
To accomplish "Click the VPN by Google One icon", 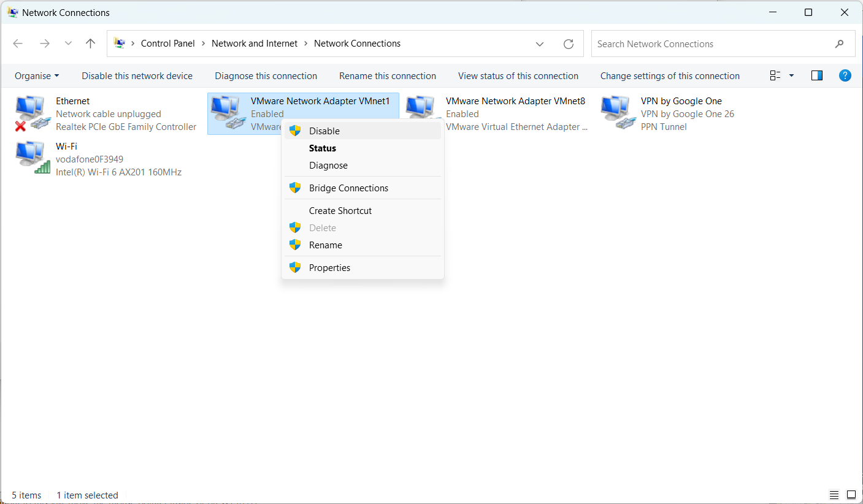I will [x=618, y=113].
